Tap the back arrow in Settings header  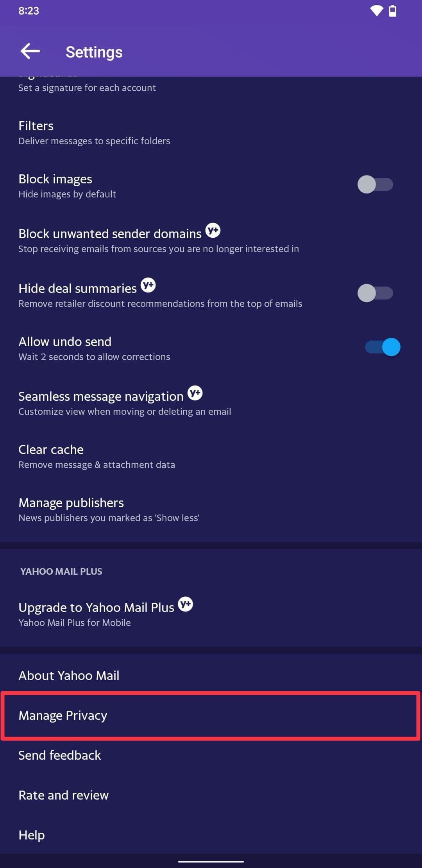[x=30, y=52]
